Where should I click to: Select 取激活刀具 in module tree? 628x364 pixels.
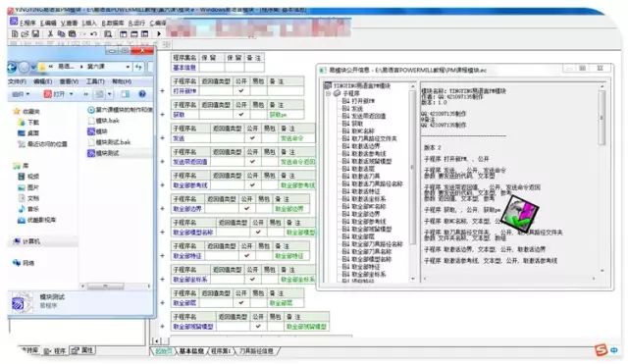[366, 177]
